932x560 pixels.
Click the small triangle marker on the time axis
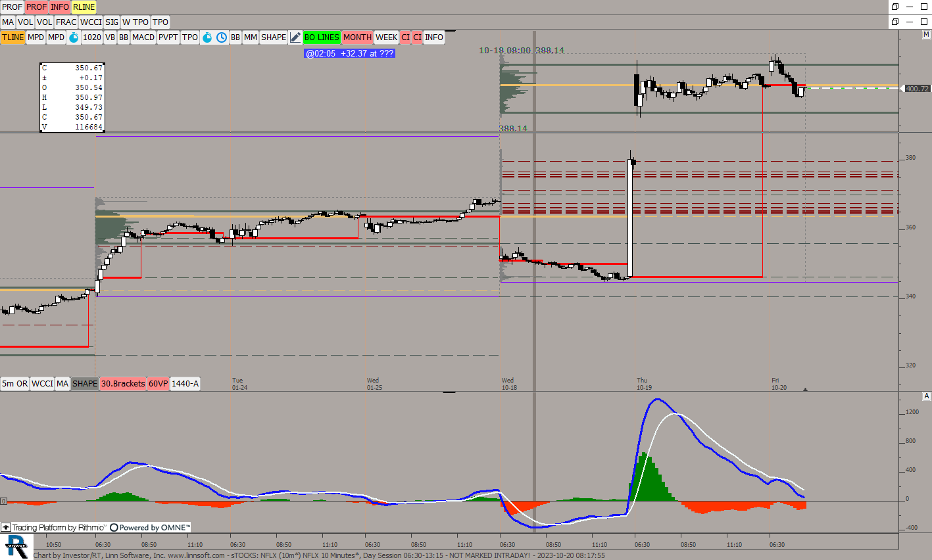pos(805,389)
